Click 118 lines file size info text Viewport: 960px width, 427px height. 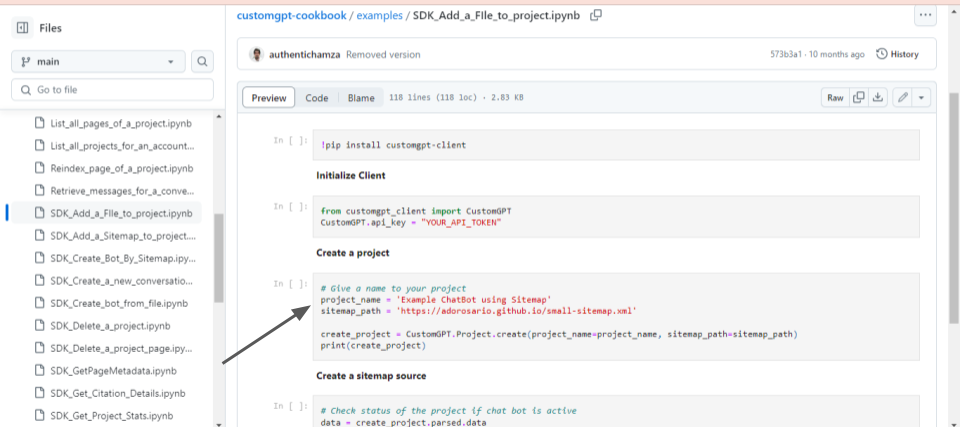coord(456,98)
